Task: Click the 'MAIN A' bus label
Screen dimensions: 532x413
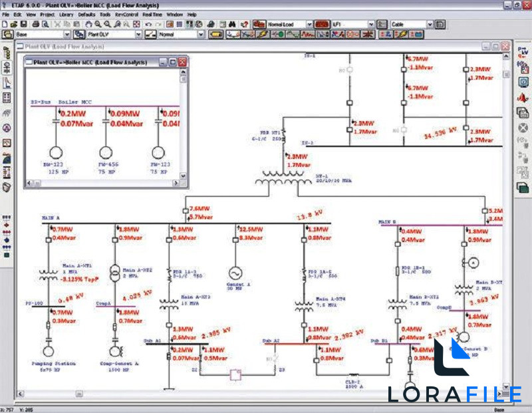Action: point(51,218)
